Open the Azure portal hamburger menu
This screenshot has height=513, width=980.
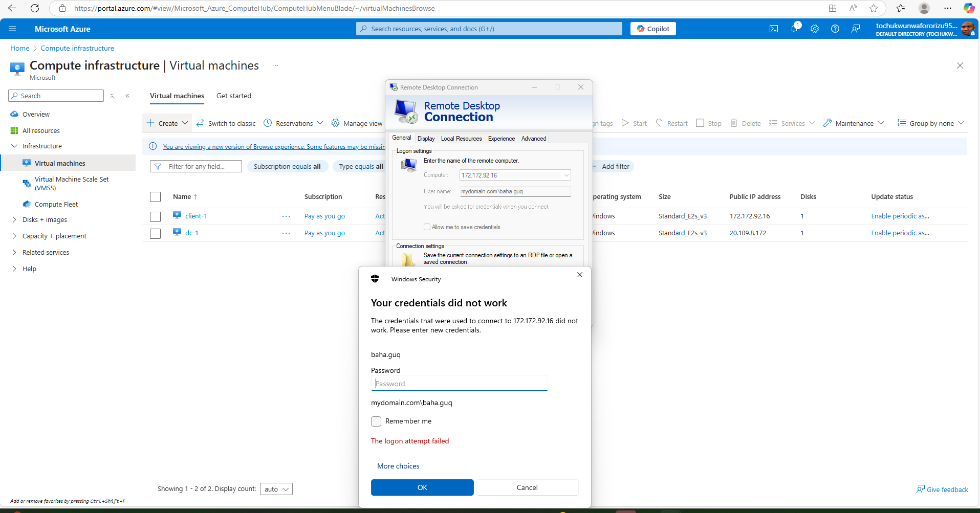(12, 29)
